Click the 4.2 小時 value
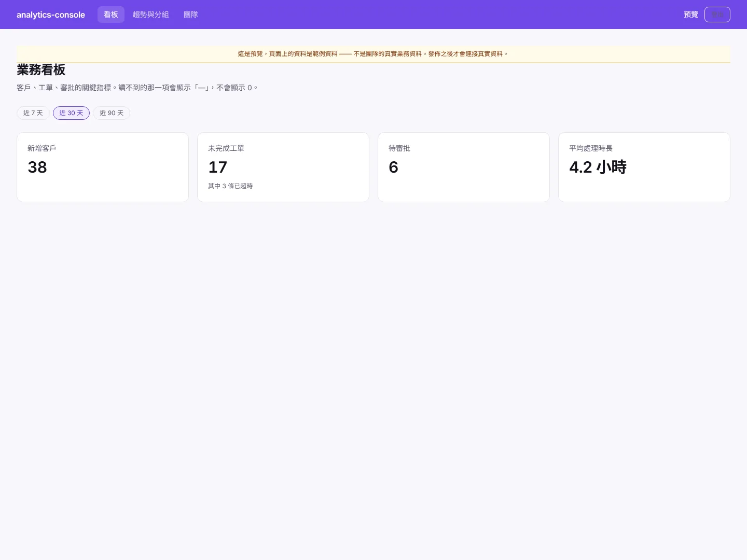747x560 pixels. [598, 167]
